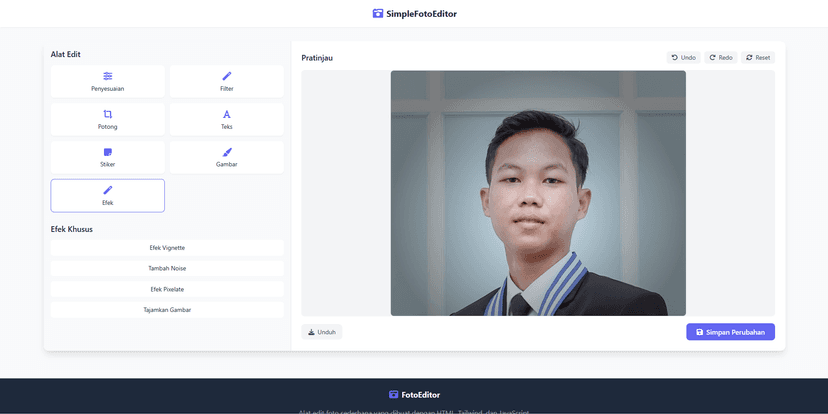Image resolution: width=828 pixels, height=414 pixels.
Task: Download photo with Unduh button
Action: pos(321,332)
